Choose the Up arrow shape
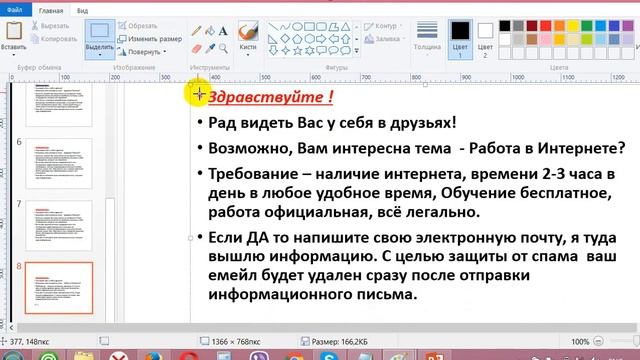The image size is (640, 360). click(345, 39)
